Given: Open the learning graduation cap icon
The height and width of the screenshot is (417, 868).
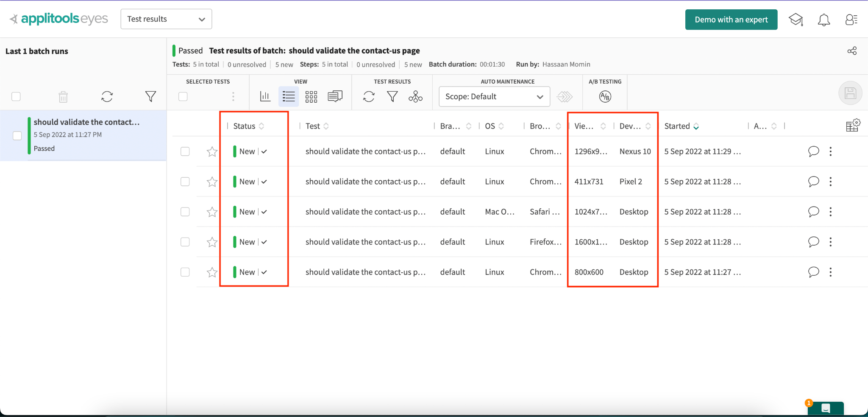Looking at the screenshot, I should click(x=796, y=20).
